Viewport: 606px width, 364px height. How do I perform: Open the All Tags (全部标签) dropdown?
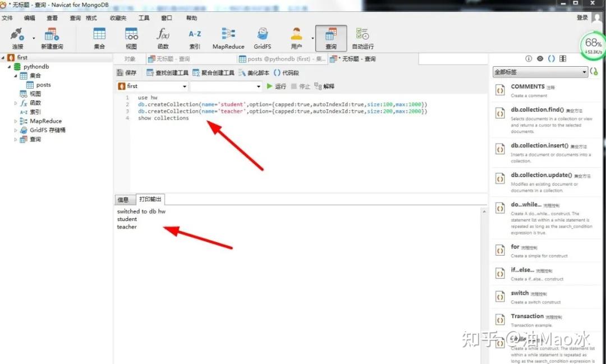coord(540,72)
